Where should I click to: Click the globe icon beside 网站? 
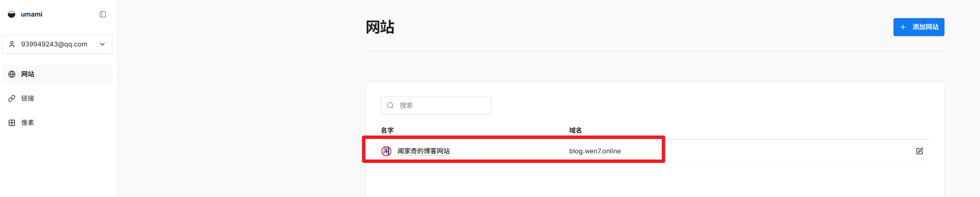pos(12,74)
